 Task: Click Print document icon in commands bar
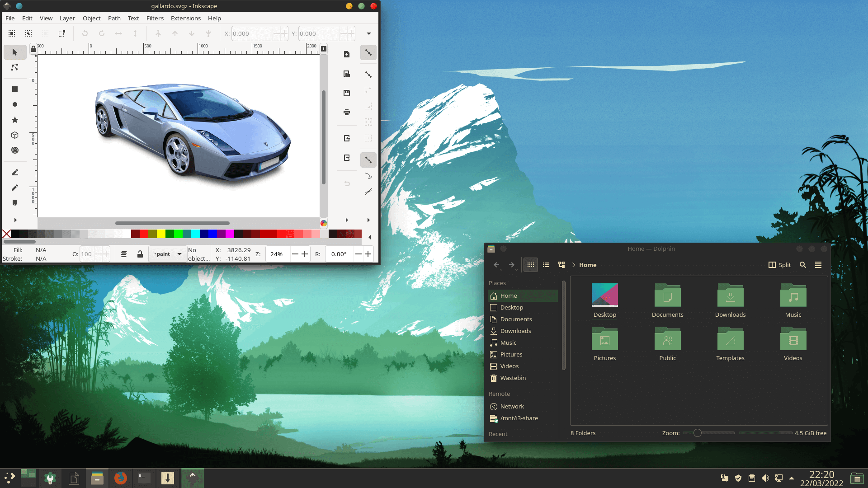pyautogui.click(x=347, y=112)
